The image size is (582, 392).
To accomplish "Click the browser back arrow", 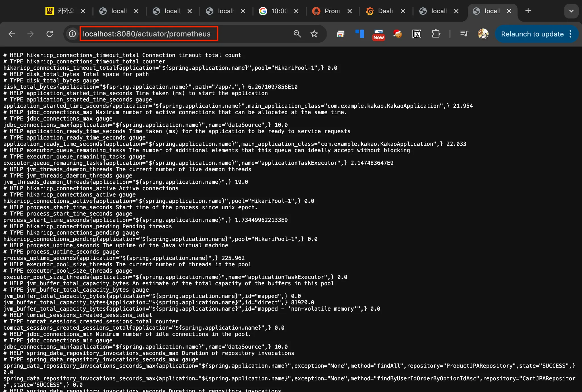I will 12,34.
